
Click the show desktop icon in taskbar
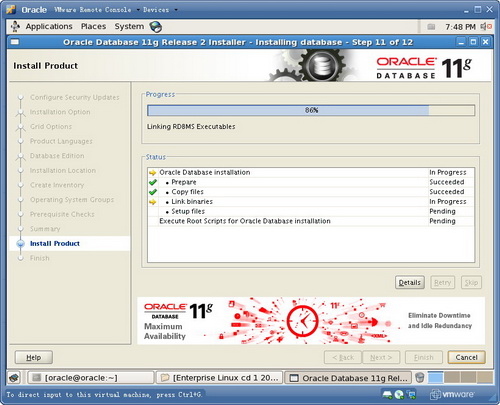pos(14,378)
